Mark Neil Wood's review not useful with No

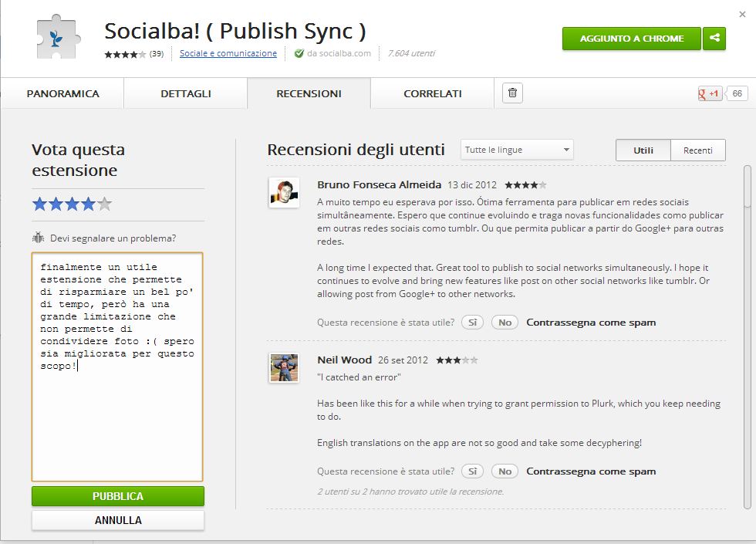pos(505,471)
